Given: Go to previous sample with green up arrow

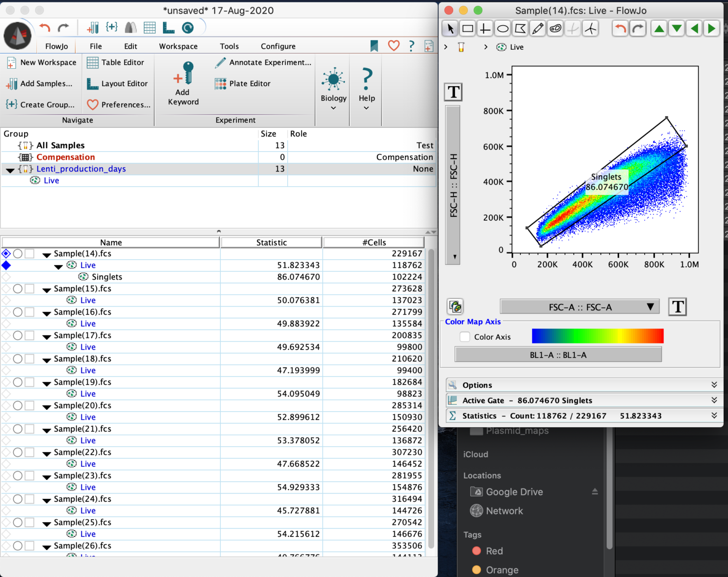Looking at the screenshot, I should tap(659, 29).
